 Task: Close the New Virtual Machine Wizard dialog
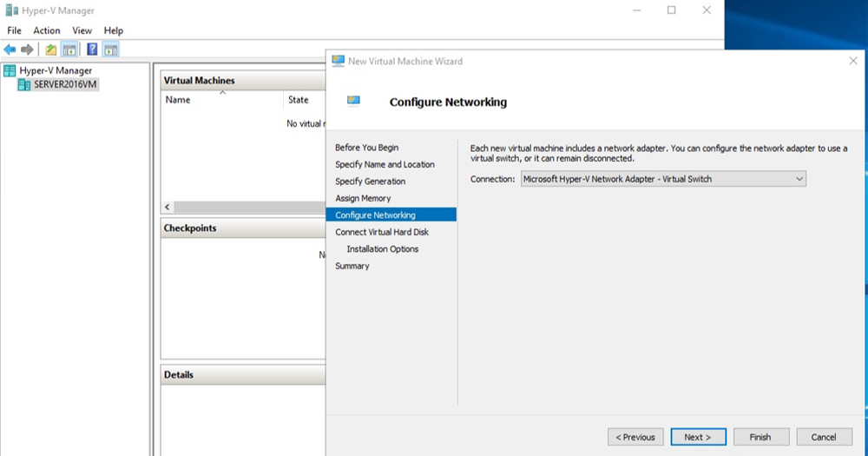(853, 61)
